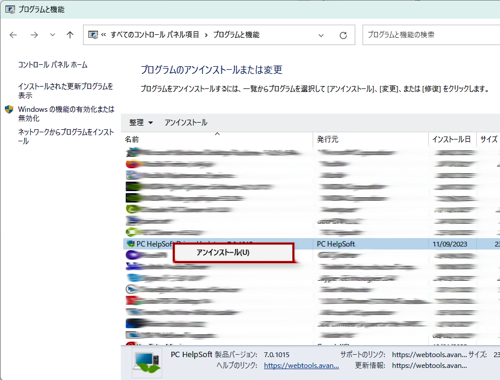Focus the プログラムと機能の検索 search box
This screenshot has width=500, height=380.
click(x=431, y=35)
